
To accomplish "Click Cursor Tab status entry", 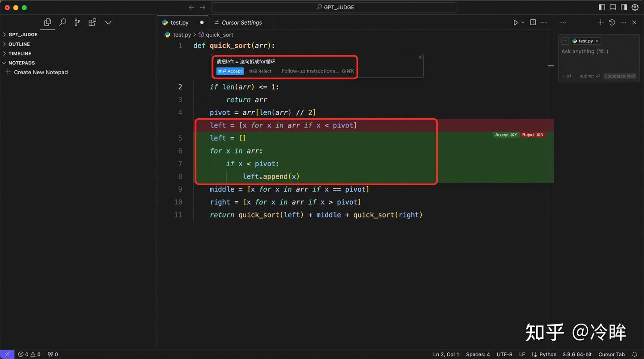I will click(611, 354).
